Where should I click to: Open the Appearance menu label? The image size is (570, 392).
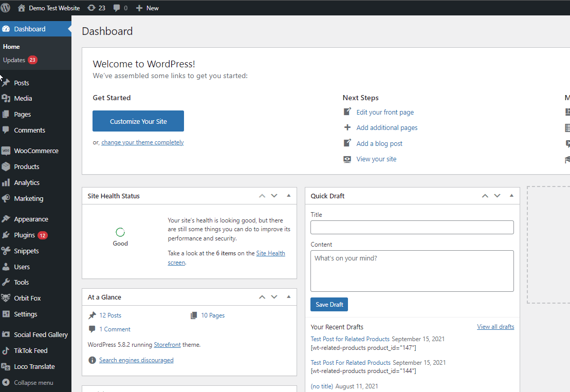(x=31, y=219)
